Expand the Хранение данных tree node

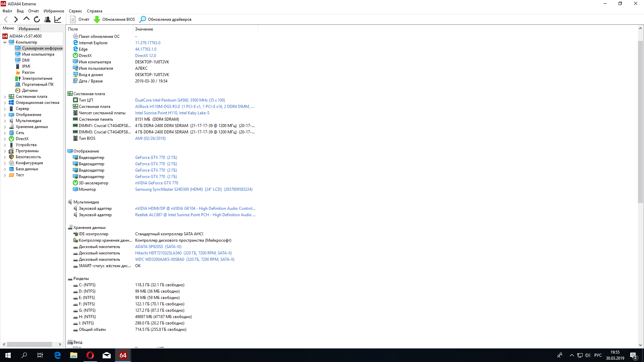5,127
